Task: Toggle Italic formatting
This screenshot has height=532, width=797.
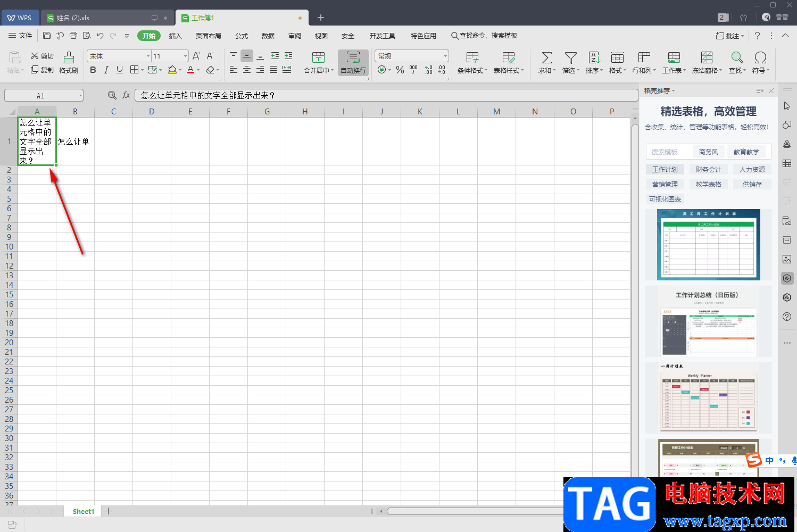Action: click(106, 70)
